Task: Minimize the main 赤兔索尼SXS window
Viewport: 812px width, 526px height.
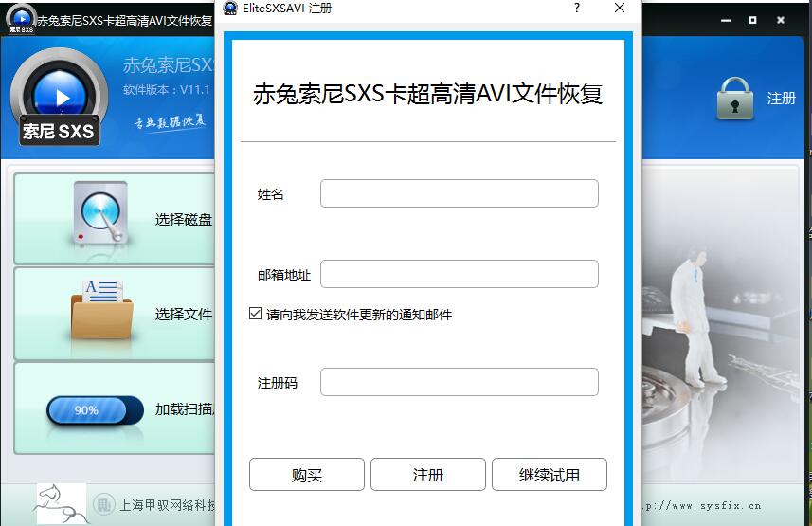Action: point(726,20)
